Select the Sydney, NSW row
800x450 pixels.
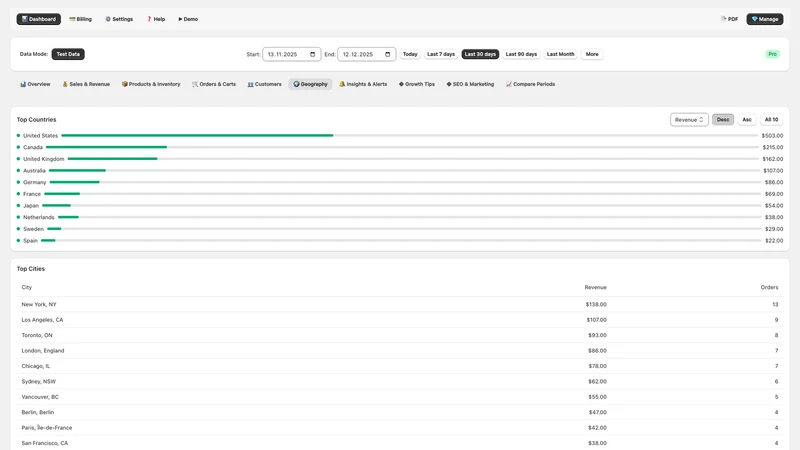coord(400,381)
